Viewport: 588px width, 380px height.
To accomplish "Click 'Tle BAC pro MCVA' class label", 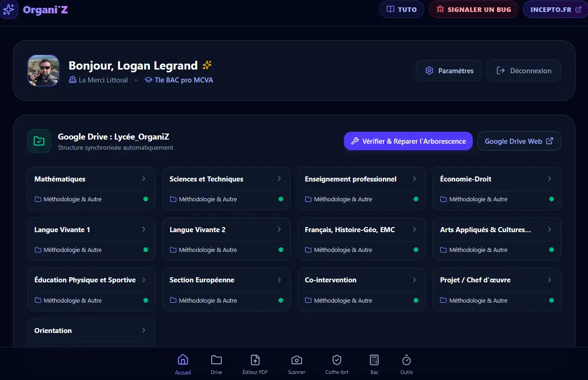I will pyautogui.click(x=184, y=80).
